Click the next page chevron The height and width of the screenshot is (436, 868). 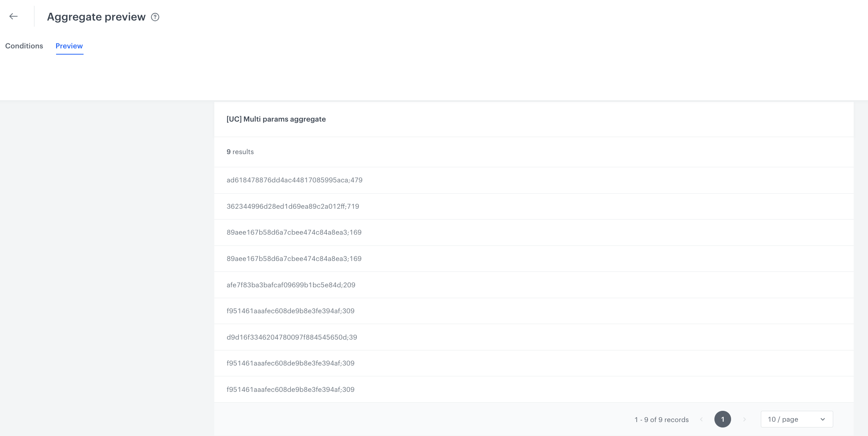[744, 419]
